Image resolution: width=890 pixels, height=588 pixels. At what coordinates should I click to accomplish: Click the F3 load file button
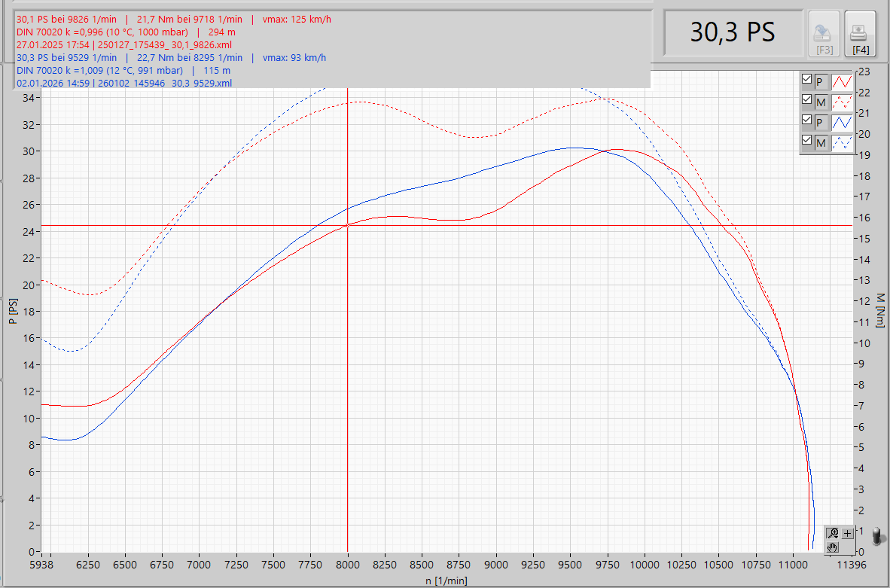[824, 34]
